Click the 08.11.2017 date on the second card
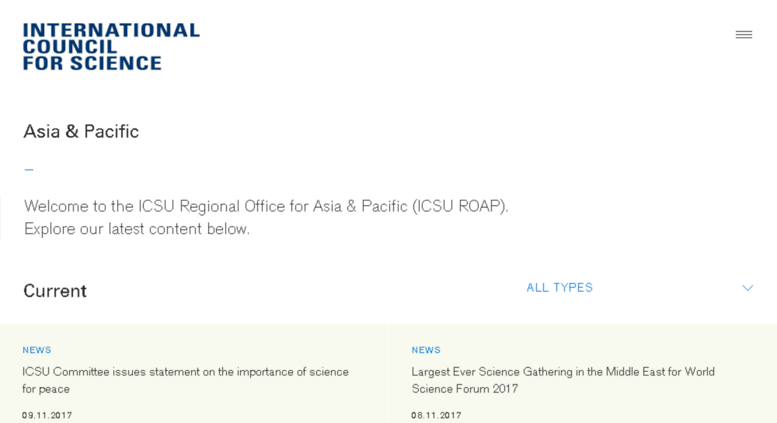Image resolution: width=777 pixels, height=423 pixels. [436, 415]
